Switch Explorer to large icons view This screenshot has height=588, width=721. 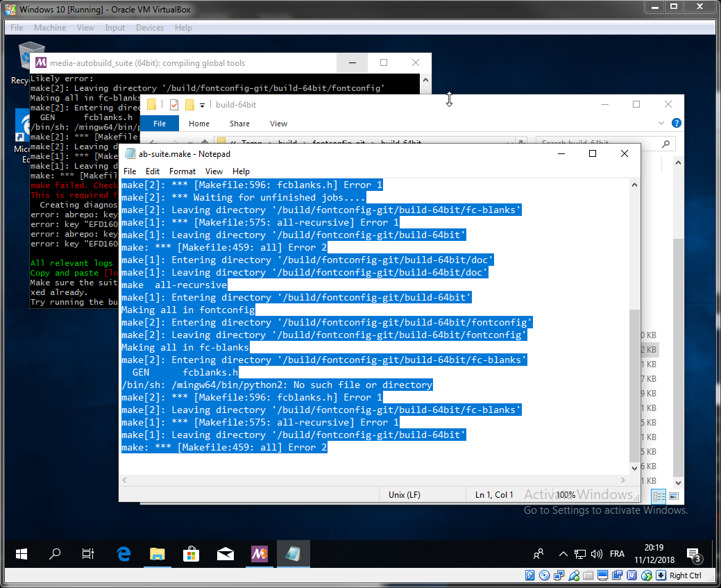[x=674, y=496]
